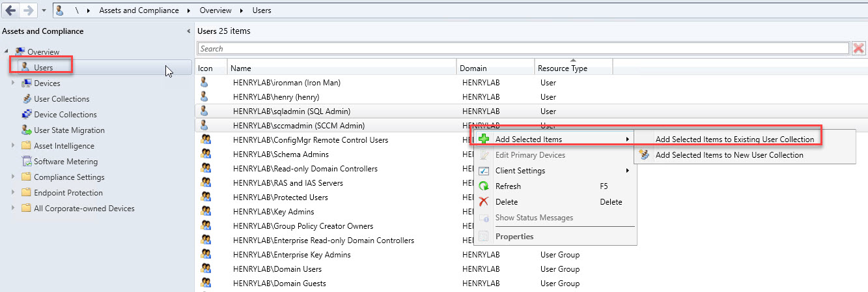The height and width of the screenshot is (292, 868).
Task: Expand the Devices tree node
Action: (12, 83)
